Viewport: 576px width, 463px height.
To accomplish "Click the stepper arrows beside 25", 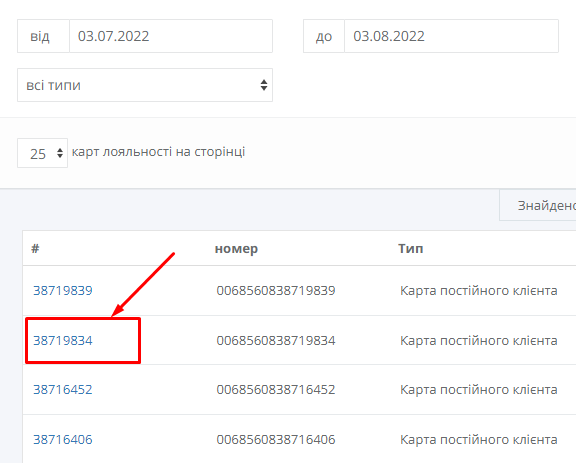I will (x=60, y=153).
